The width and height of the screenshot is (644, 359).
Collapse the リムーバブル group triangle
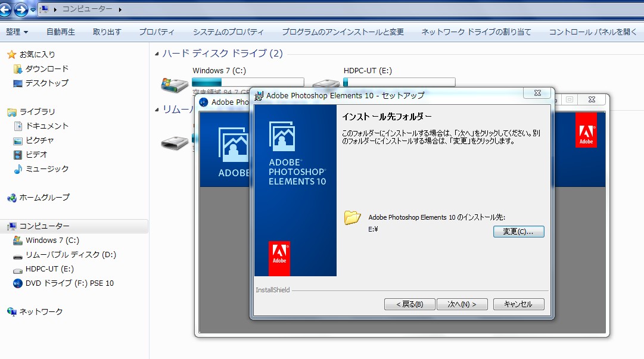157,110
